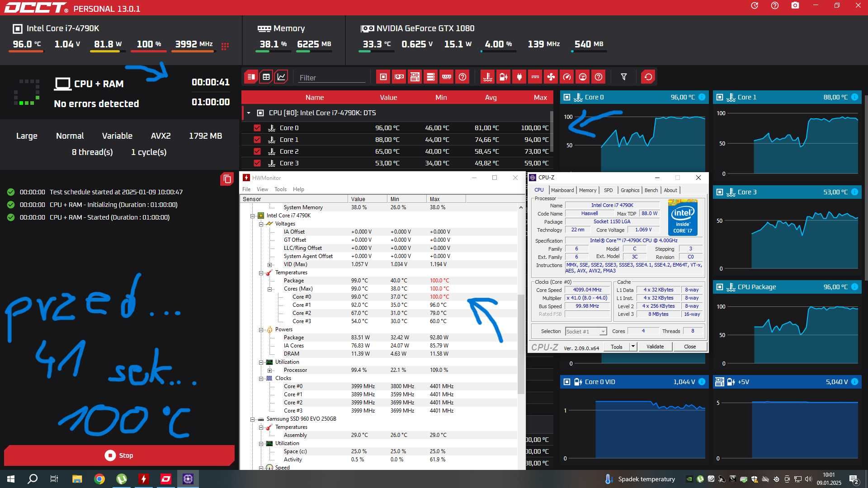
Task: Open Core 0 graph info icon
Action: point(702,97)
